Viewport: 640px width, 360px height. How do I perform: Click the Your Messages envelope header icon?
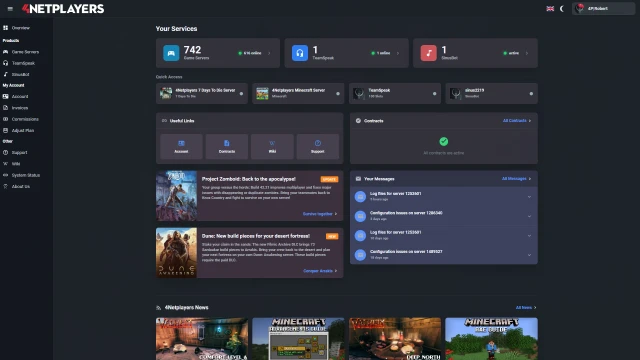tap(358, 179)
